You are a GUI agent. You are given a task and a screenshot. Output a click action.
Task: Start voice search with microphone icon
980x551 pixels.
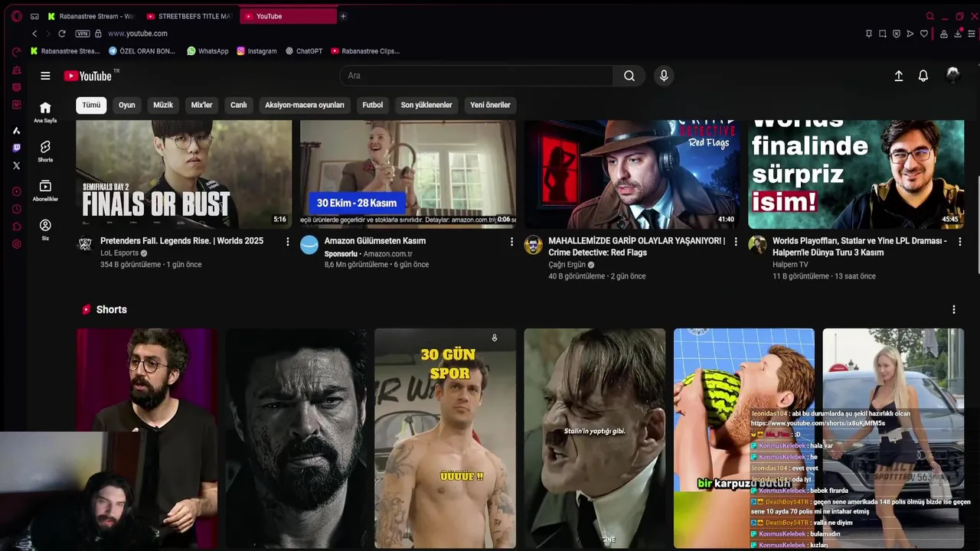pyautogui.click(x=664, y=76)
